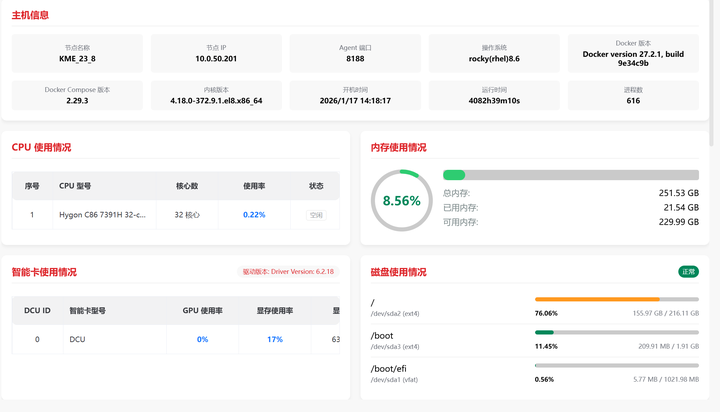
Task: Click the 155.97 GB / 216.11 GB text
Action: tap(666, 313)
